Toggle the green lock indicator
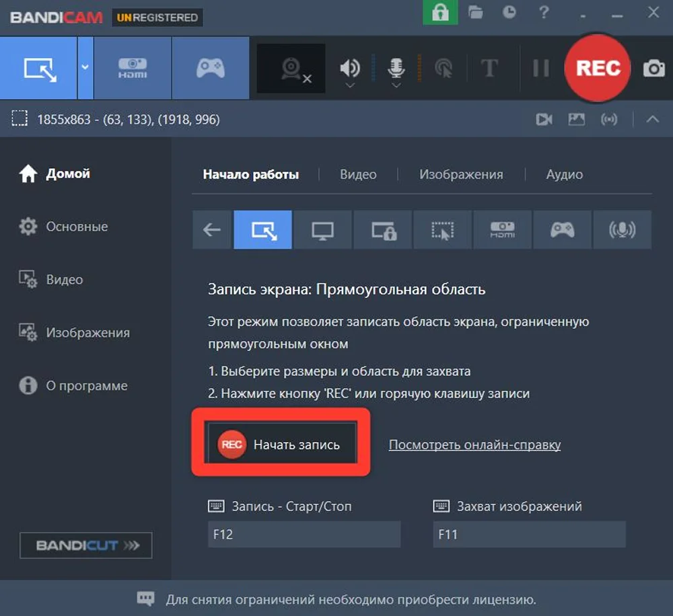 [x=440, y=13]
